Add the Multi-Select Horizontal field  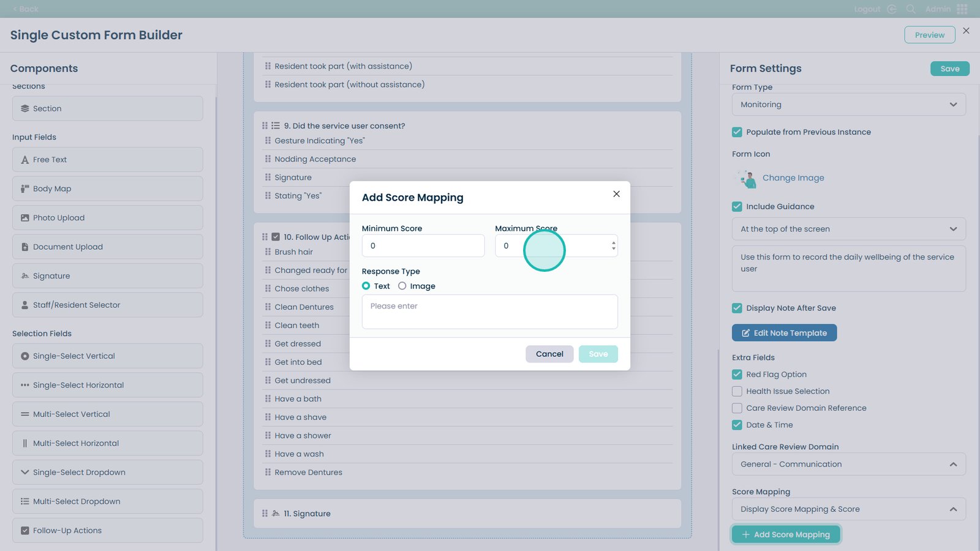tap(107, 443)
